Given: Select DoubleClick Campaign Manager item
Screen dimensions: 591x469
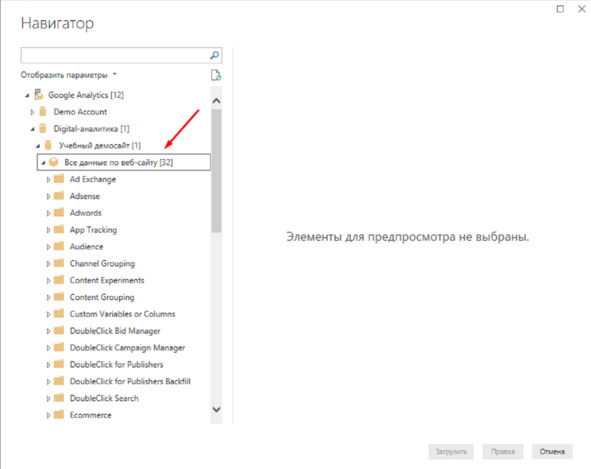Looking at the screenshot, I should [x=127, y=348].
